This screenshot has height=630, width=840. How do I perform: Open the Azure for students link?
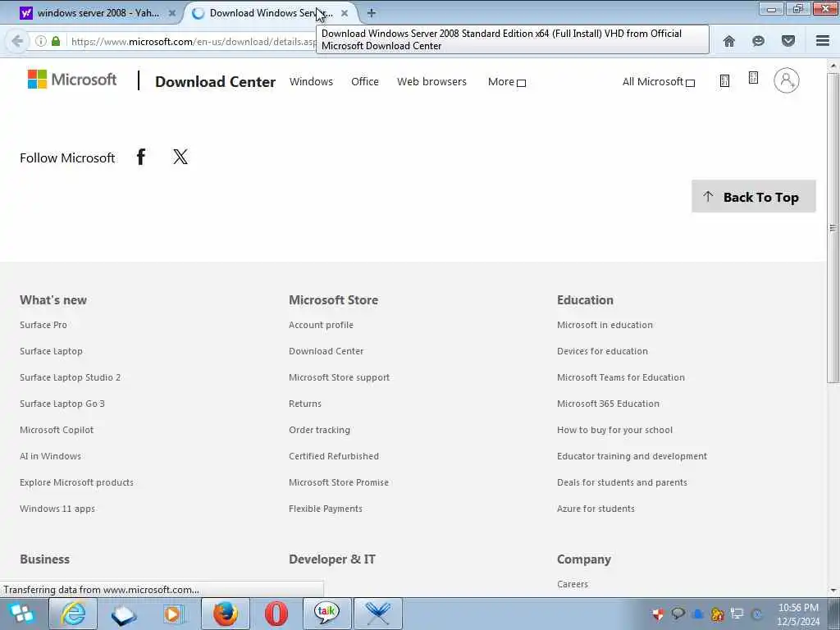(596, 509)
